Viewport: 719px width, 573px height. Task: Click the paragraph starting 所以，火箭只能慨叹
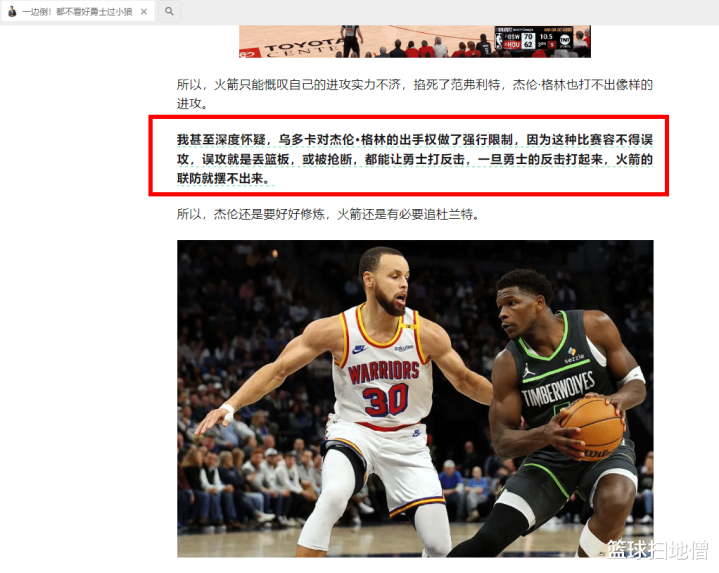tap(415, 94)
